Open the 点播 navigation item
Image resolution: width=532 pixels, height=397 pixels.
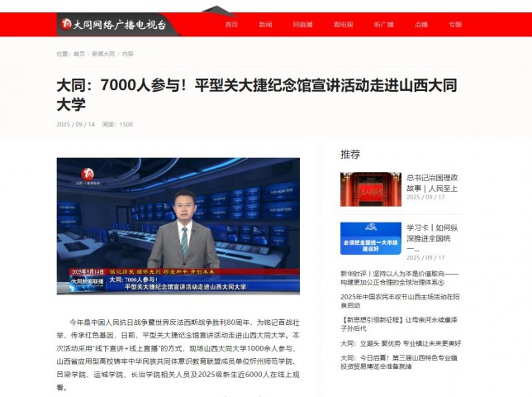(x=421, y=25)
